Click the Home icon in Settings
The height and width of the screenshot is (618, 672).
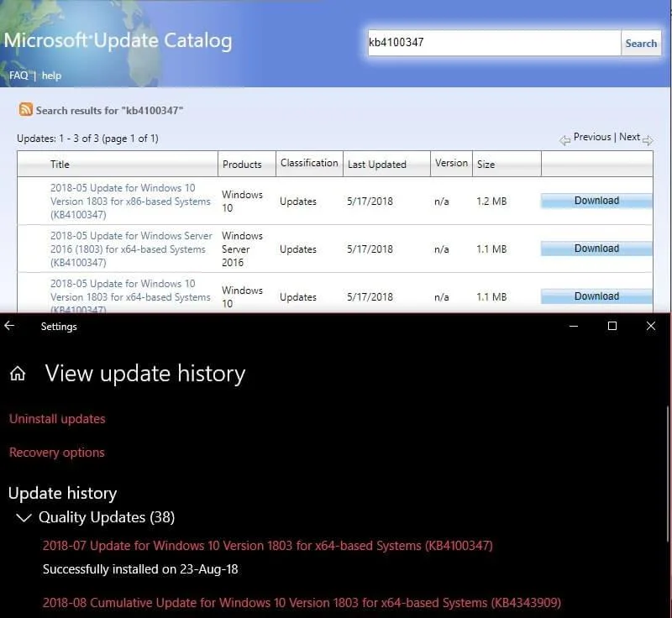18,374
